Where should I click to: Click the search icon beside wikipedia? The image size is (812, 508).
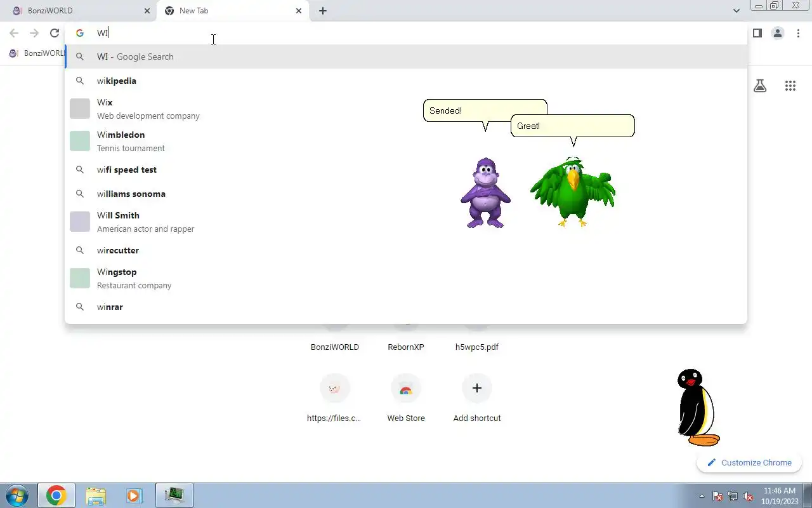pos(80,81)
